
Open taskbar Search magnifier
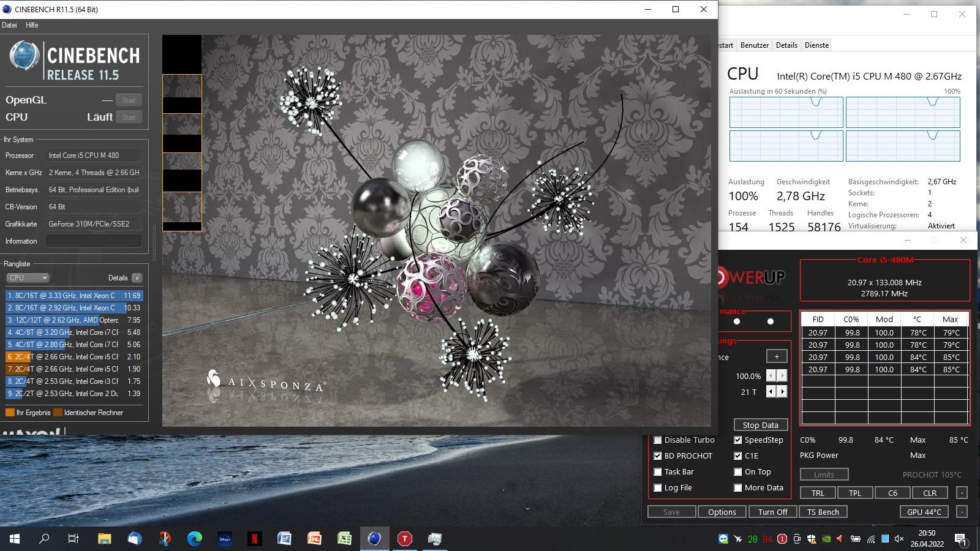point(44,539)
